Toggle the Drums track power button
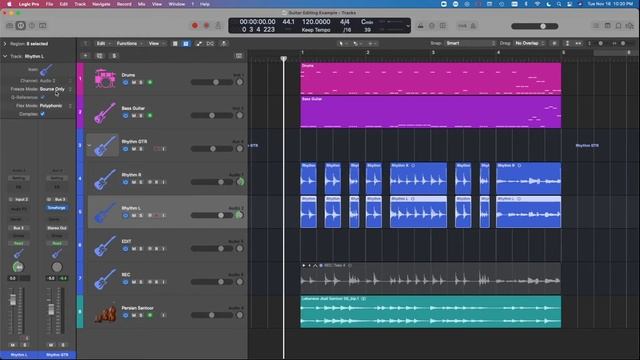Image resolution: width=640 pixels, height=360 pixels. pos(125,82)
